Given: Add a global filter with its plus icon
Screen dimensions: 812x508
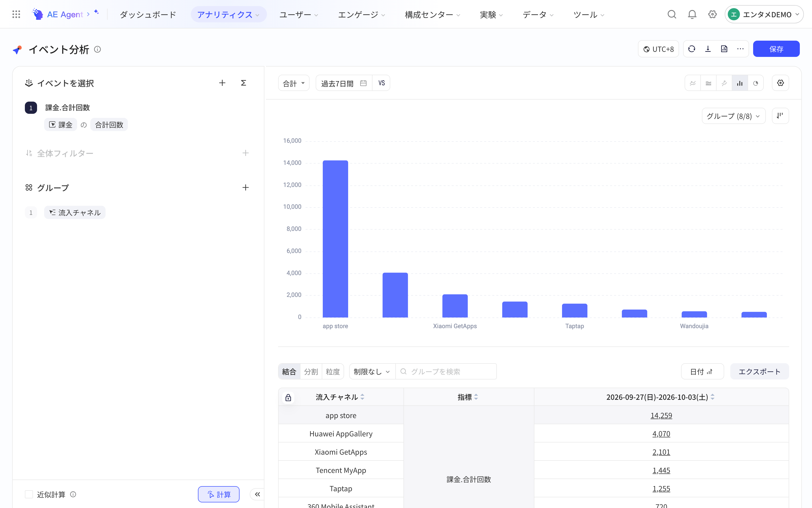Looking at the screenshot, I should coord(246,153).
